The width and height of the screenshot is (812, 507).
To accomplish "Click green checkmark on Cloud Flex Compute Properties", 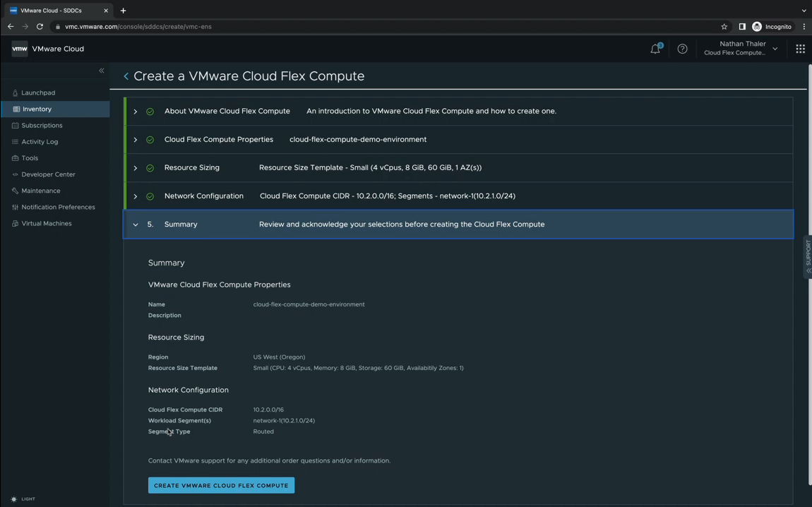I will (150, 140).
